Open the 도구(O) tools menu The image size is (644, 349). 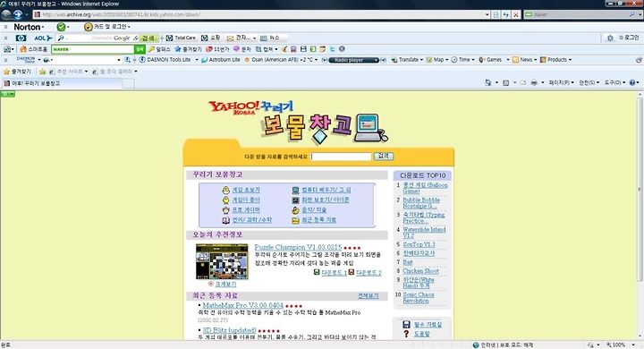coord(614,82)
